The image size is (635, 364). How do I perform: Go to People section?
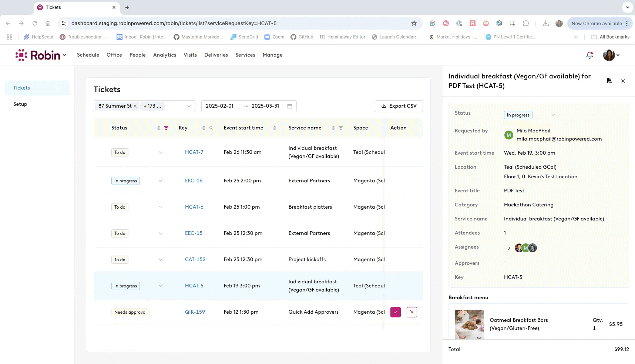pos(138,55)
